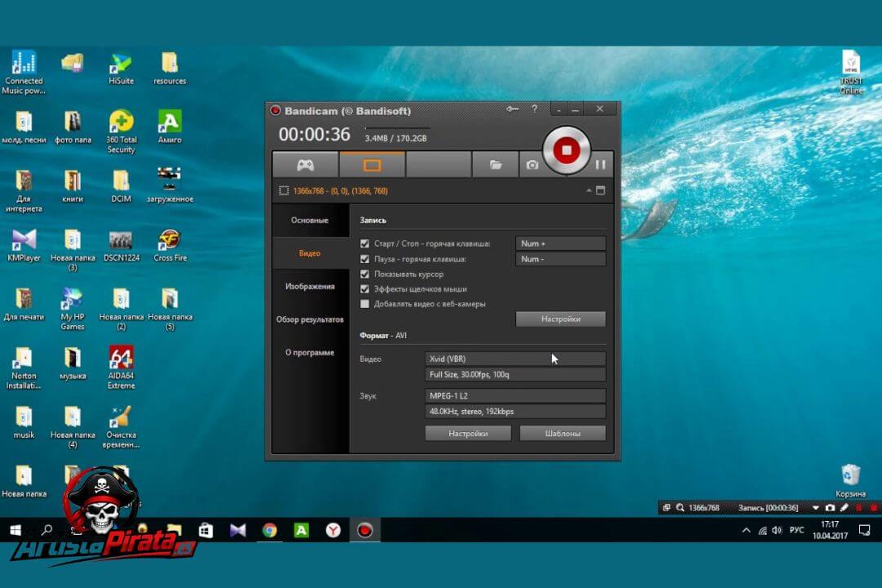Switch to the Изображения tab

310,287
